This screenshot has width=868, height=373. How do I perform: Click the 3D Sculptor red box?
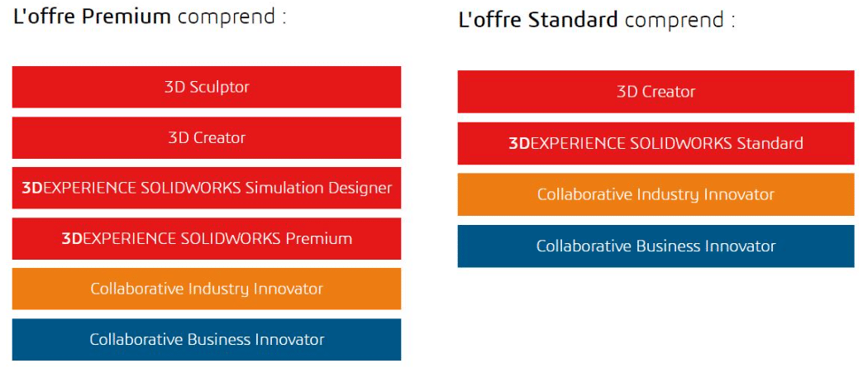click(x=207, y=87)
